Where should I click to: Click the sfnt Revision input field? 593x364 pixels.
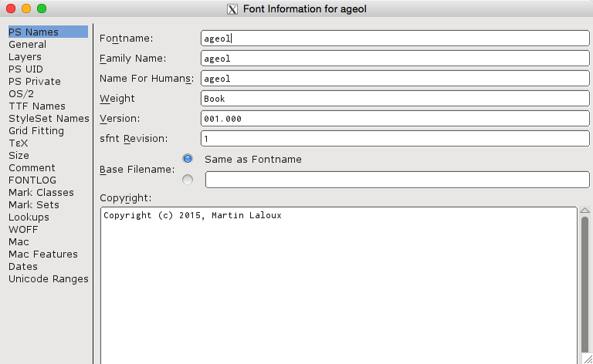click(394, 139)
